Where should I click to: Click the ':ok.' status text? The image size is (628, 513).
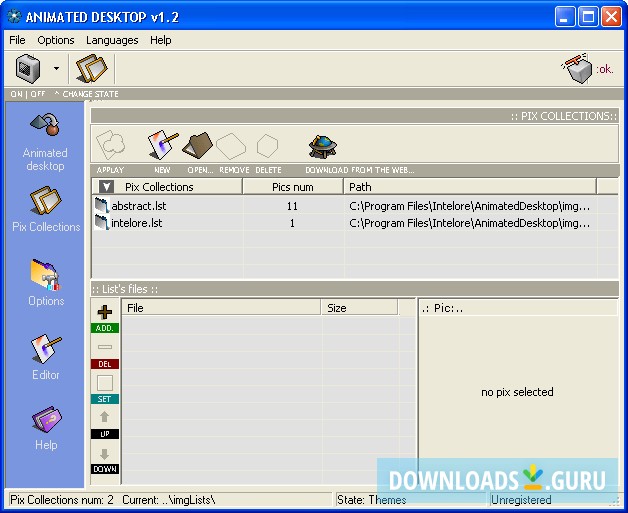[605, 69]
